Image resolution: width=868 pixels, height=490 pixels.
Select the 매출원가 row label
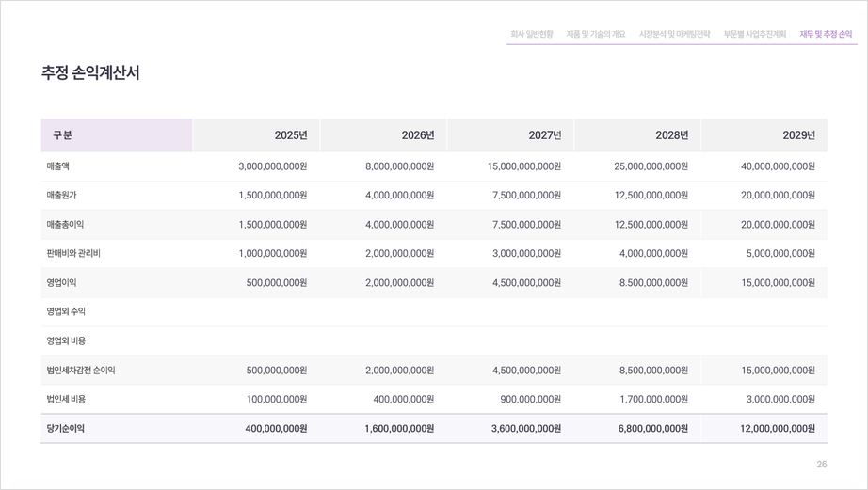point(61,196)
